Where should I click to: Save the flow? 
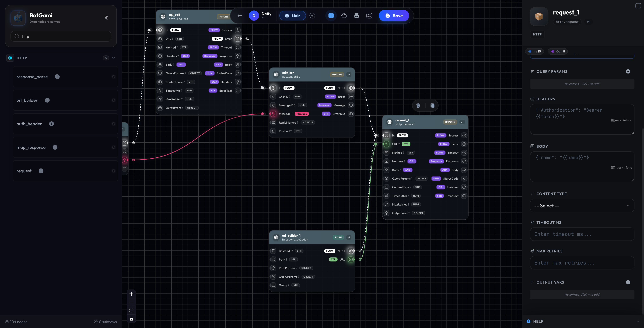[394, 16]
